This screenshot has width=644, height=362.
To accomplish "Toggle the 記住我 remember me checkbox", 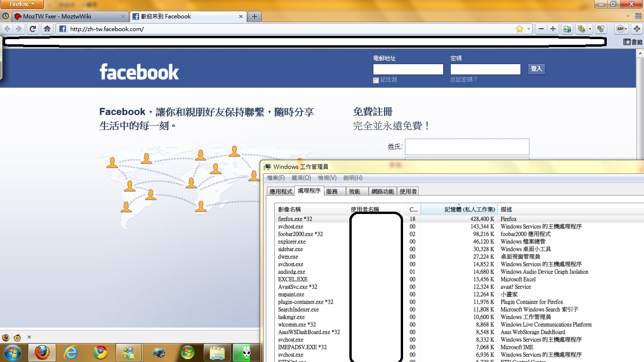I will click(x=376, y=80).
